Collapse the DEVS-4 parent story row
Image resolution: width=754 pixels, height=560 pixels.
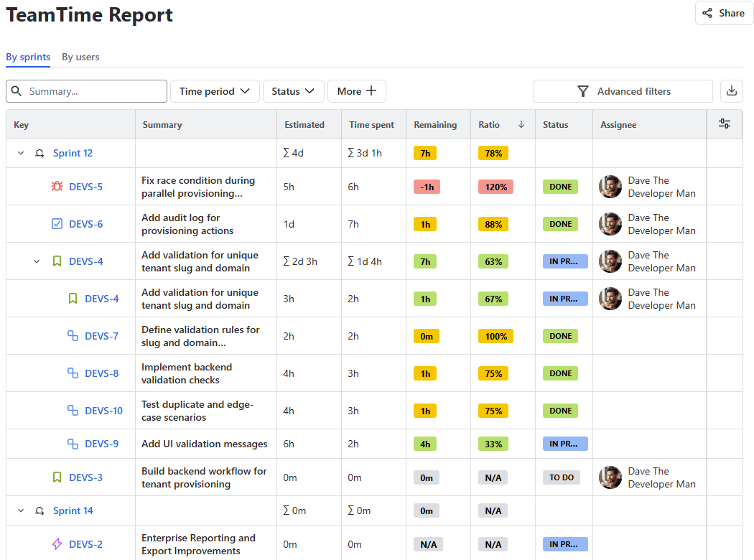[37, 261]
